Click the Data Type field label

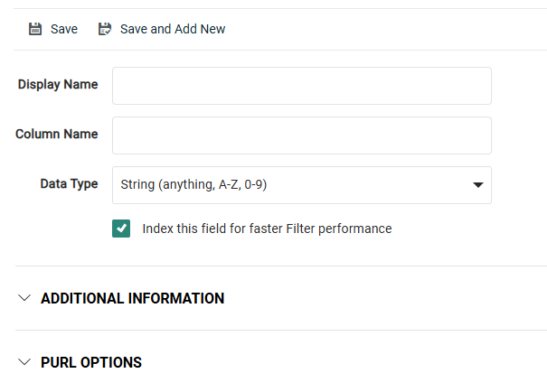coord(69,183)
